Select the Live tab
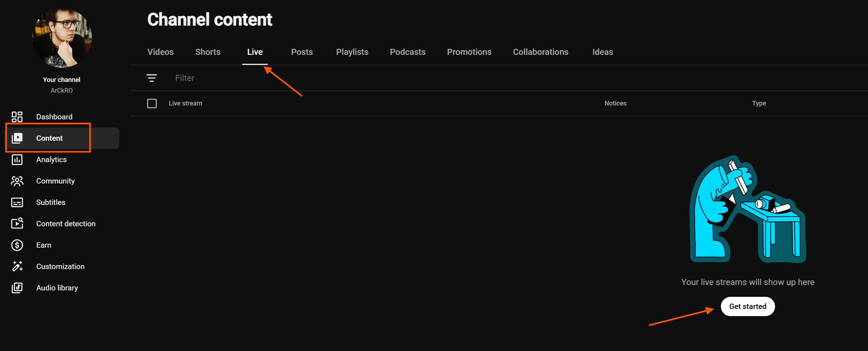 255,52
